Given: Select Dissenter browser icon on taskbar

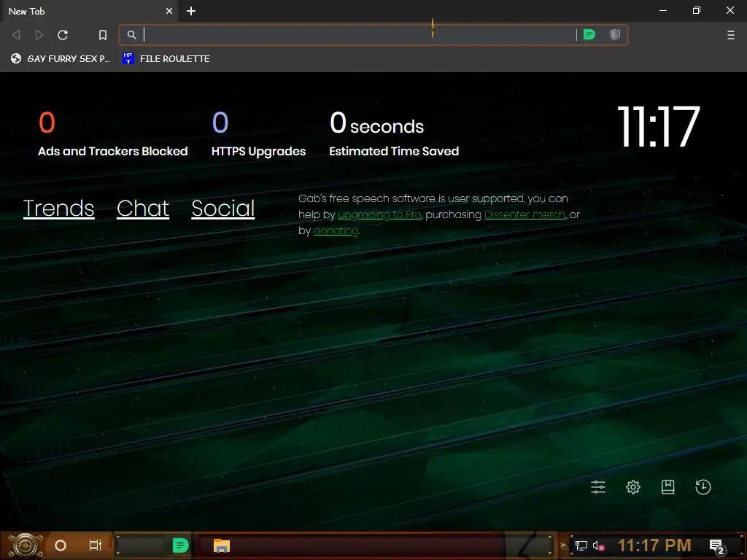Looking at the screenshot, I should (x=180, y=545).
